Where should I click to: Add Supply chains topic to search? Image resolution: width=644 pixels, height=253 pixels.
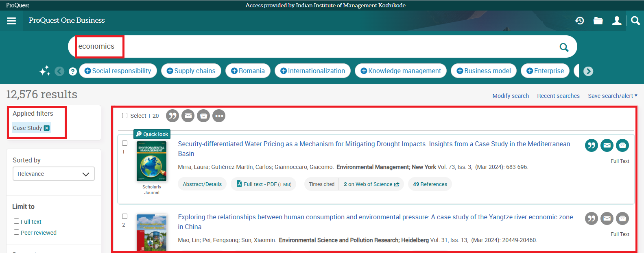click(x=191, y=71)
